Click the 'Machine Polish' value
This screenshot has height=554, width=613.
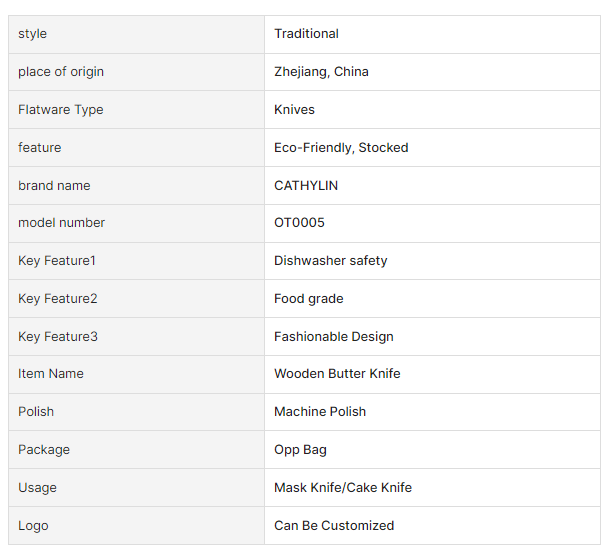[x=320, y=412]
